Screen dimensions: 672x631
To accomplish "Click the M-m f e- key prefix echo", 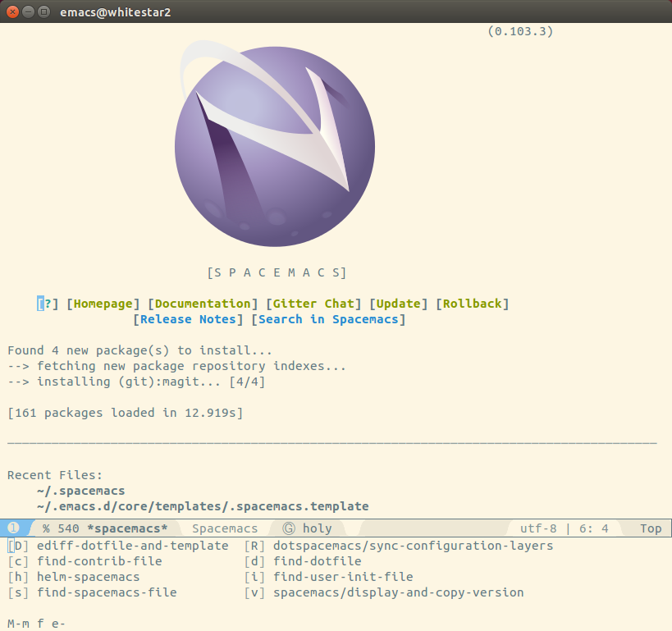I will click(x=36, y=624).
